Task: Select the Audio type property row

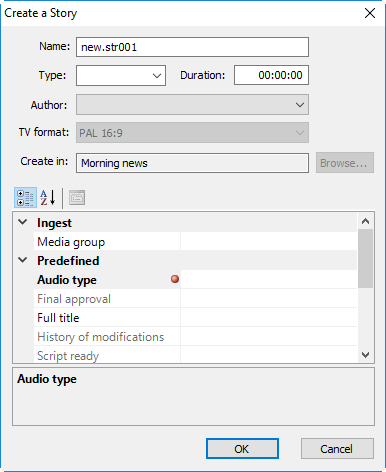Action: point(195,279)
